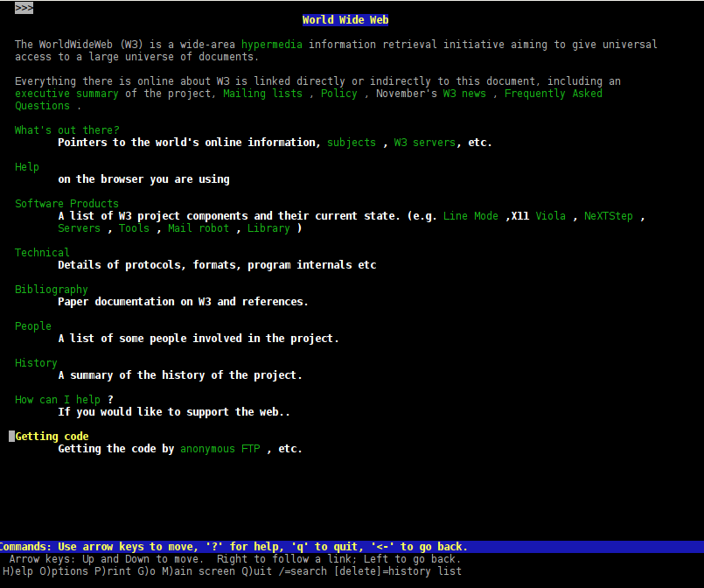Follow the What's out there? link

click(66, 130)
